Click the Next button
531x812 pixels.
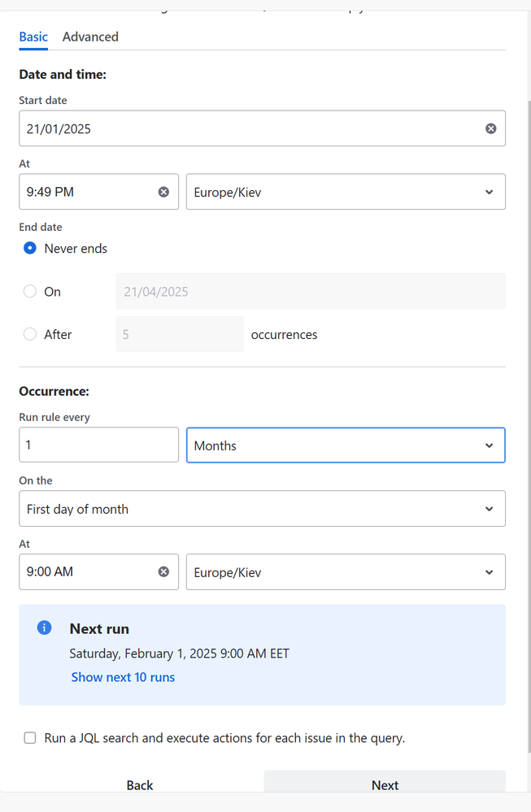[385, 784]
